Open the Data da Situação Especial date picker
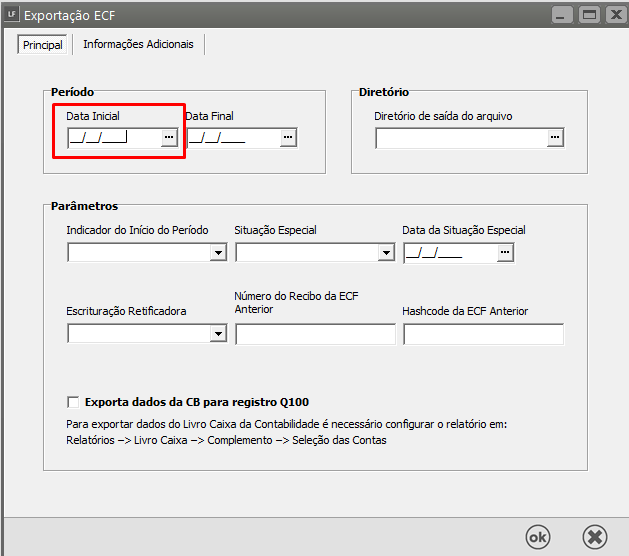The width and height of the screenshot is (629, 556). [x=505, y=253]
